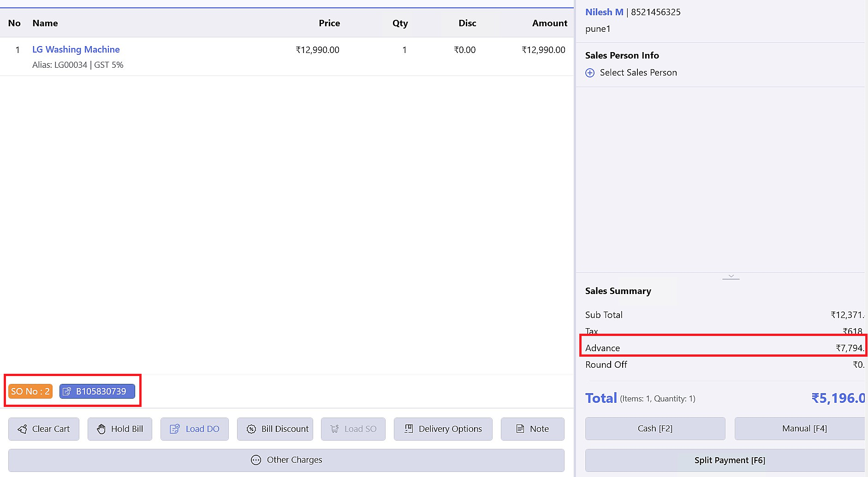
Task: Open customer Nilesh M details
Action: click(x=604, y=12)
